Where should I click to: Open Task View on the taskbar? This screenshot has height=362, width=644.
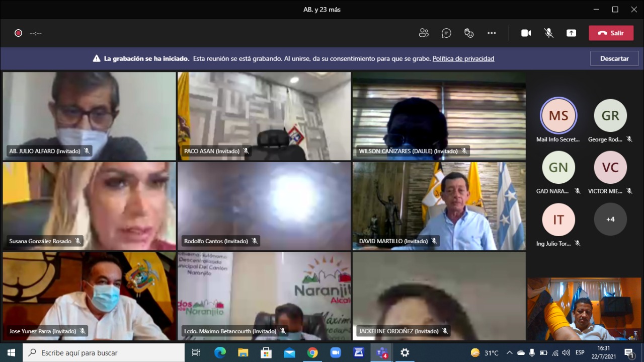[196, 352]
